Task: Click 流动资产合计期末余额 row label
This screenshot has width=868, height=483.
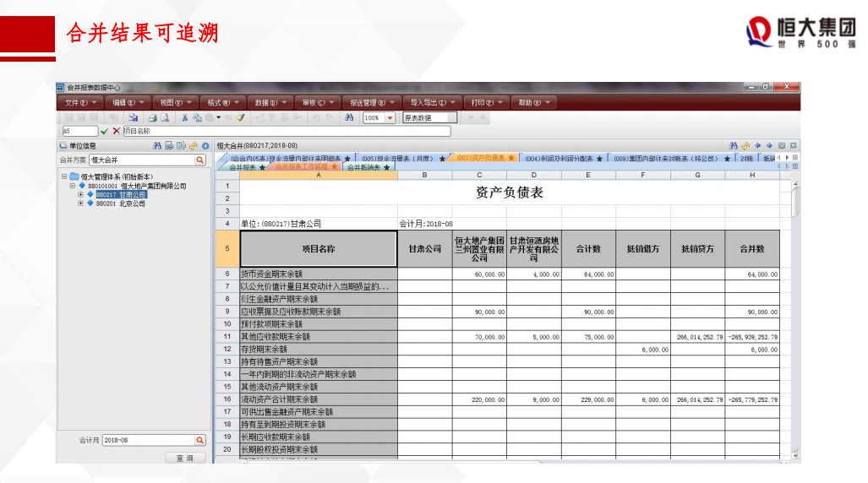Action: click(319, 399)
